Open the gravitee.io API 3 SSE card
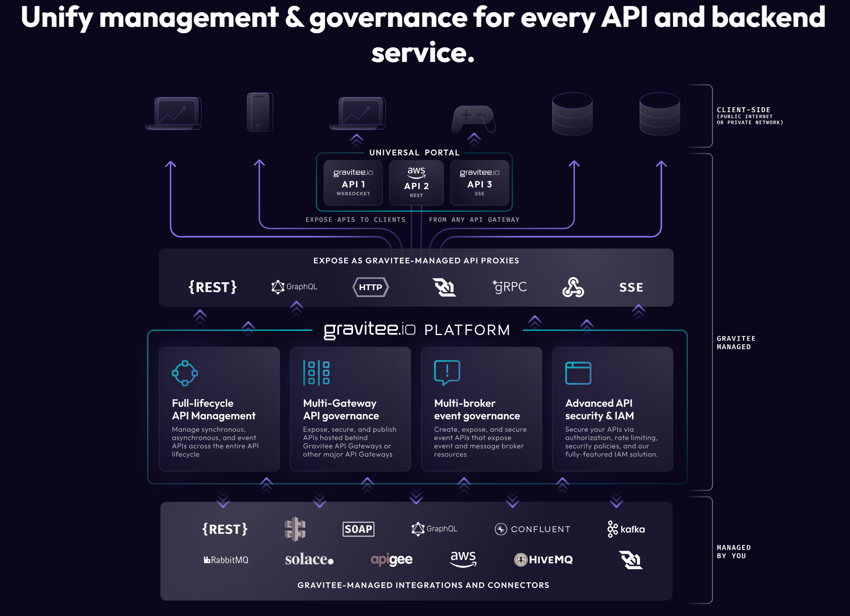The width and height of the screenshot is (850, 616). pyautogui.click(x=479, y=182)
